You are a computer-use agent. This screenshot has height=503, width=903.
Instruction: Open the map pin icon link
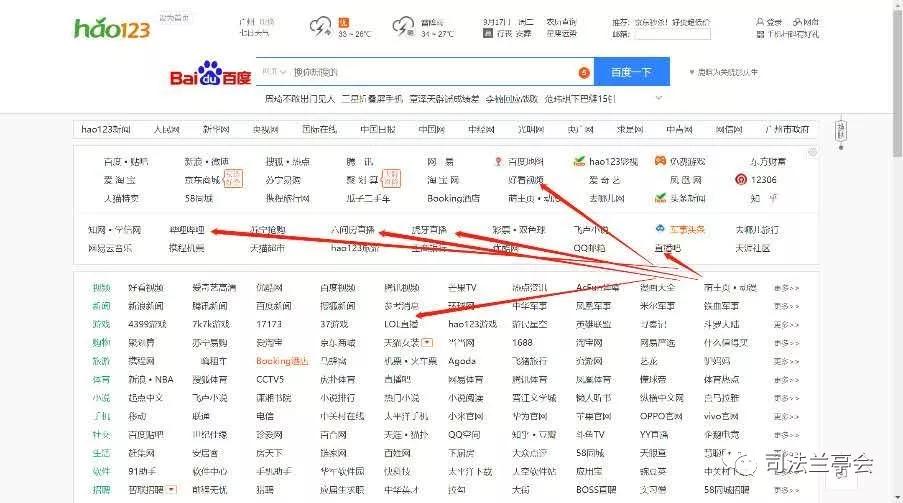tap(499, 162)
